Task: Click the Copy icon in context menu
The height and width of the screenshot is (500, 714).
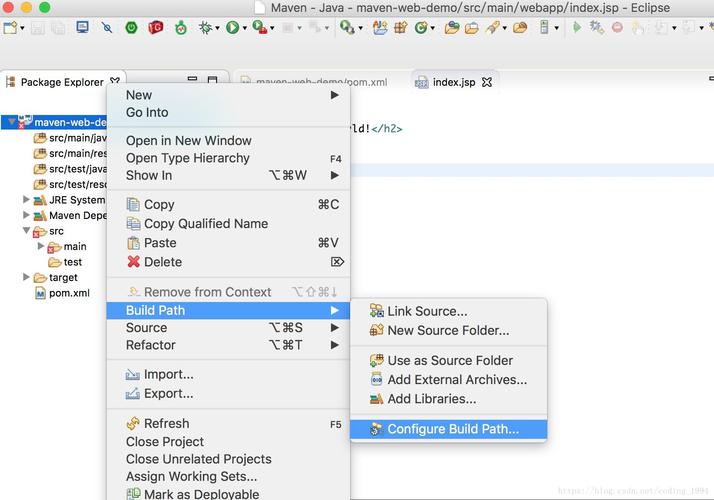Action: 133,205
